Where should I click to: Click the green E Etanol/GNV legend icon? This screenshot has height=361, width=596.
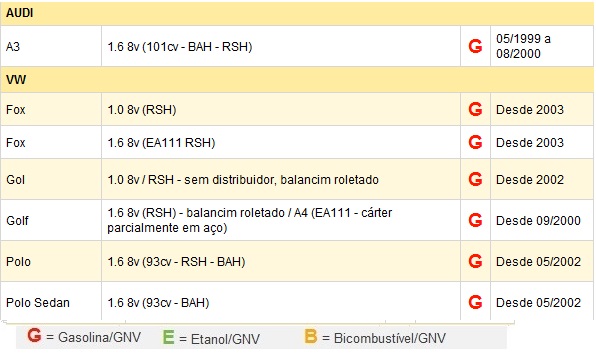[168, 337]
